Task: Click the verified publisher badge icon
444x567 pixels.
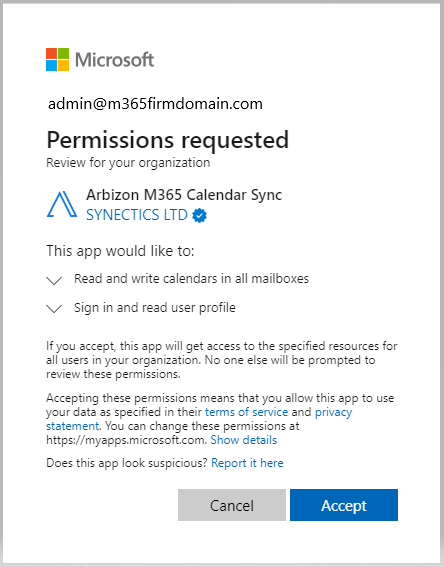Action: tap(200, 215)
